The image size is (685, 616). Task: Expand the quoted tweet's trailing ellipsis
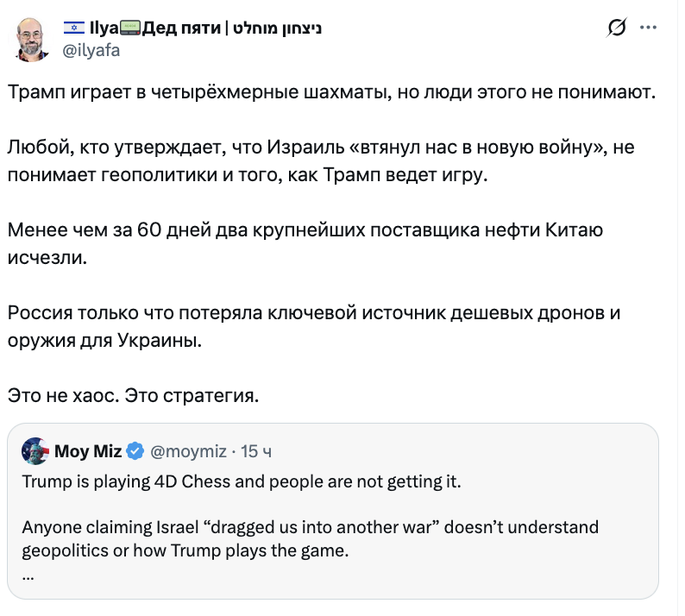[28, 574]
